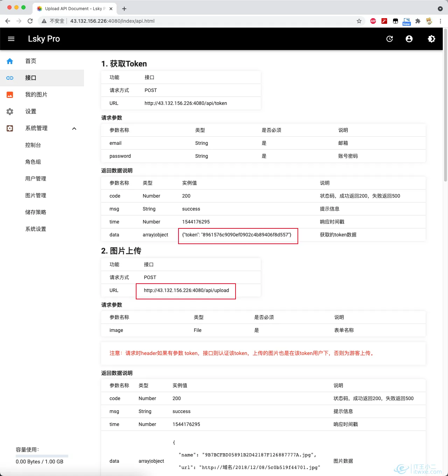
Task: Click the Lsky Pro title link
Action: pyautogui.click(x=44, y=39)
